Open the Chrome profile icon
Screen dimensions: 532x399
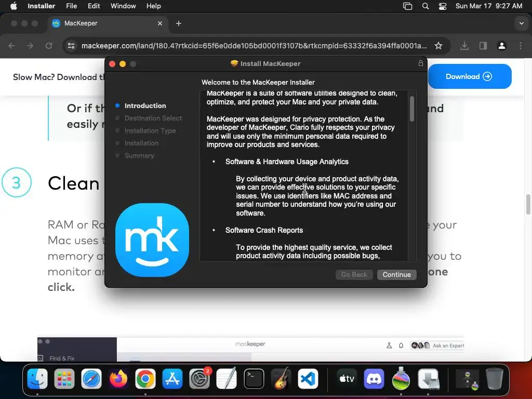click(x=502, y=46)
